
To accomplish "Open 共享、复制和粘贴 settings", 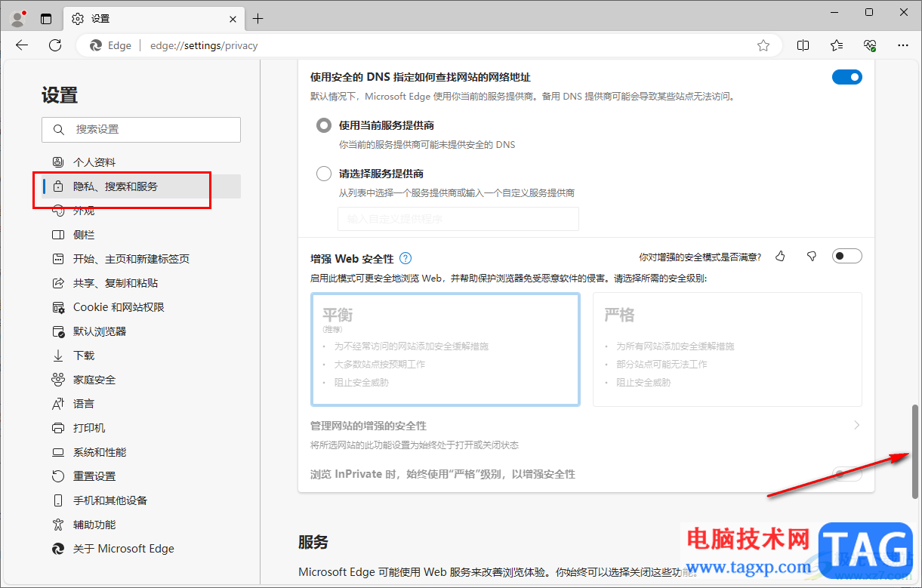I will (x=141, y=283).
